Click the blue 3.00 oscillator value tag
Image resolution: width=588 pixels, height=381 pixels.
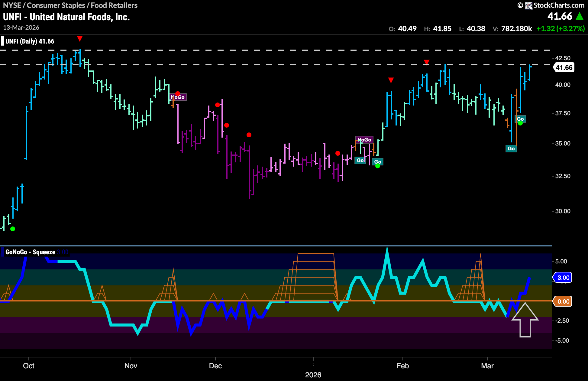(563, 278)
